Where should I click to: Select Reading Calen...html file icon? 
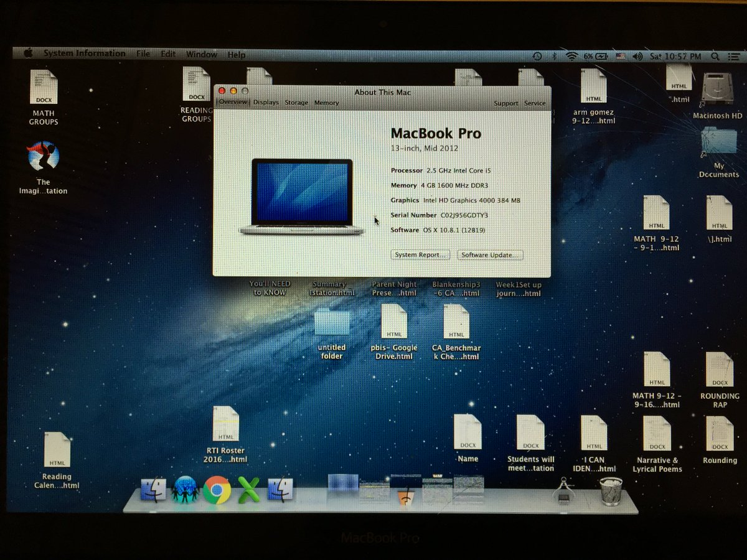coord(57,449)
